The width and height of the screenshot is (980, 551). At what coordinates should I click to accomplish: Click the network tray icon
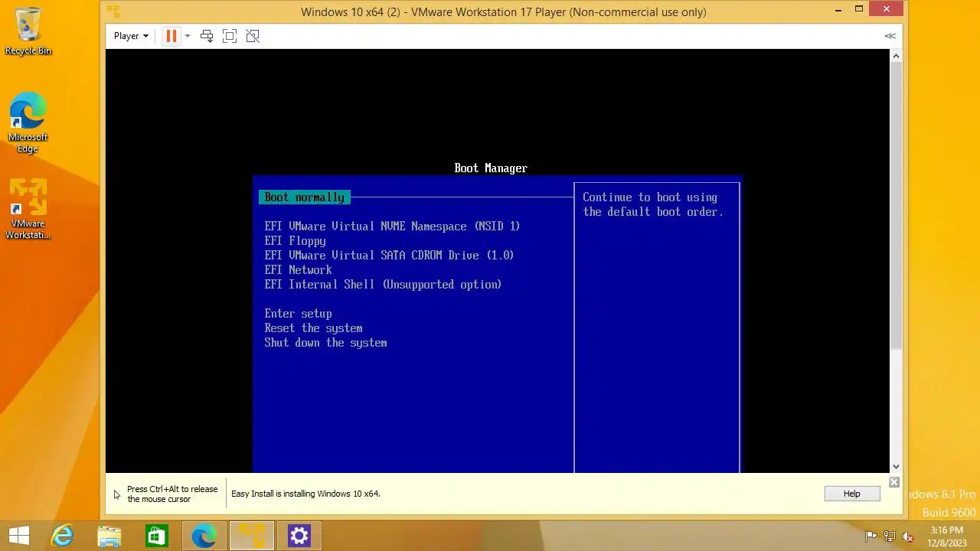[890, 536]
